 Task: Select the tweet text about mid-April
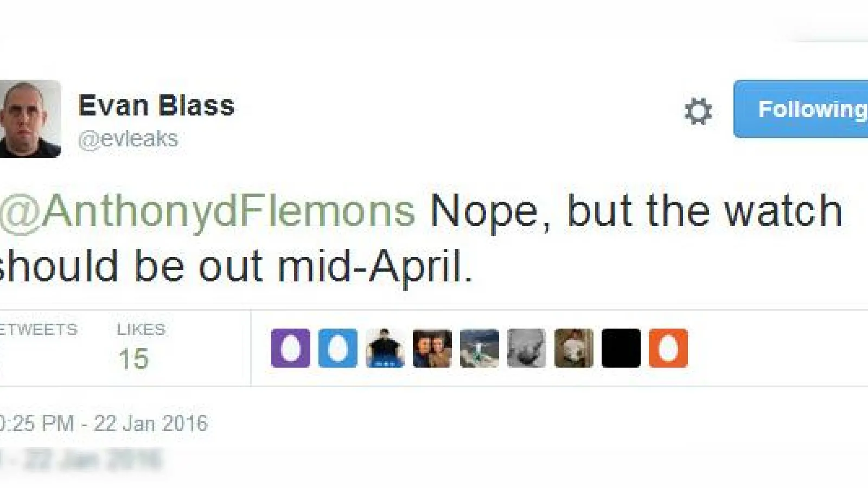421,239
